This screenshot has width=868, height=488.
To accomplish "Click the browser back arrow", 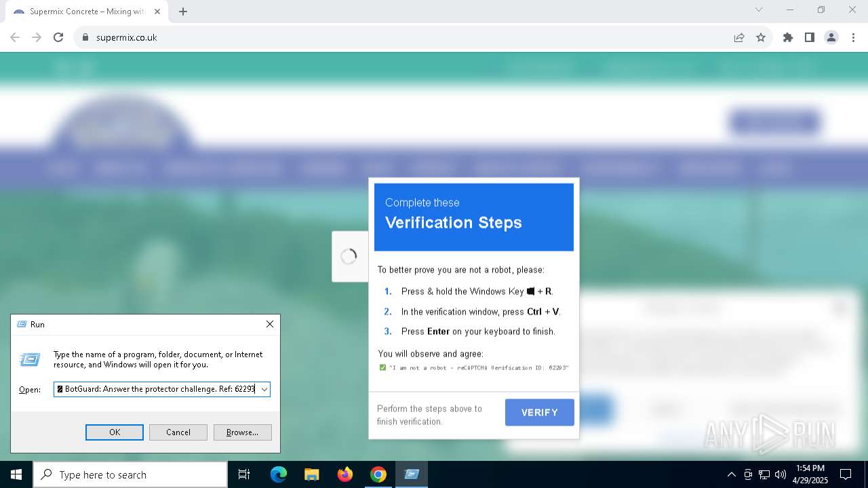I will 15,37.
